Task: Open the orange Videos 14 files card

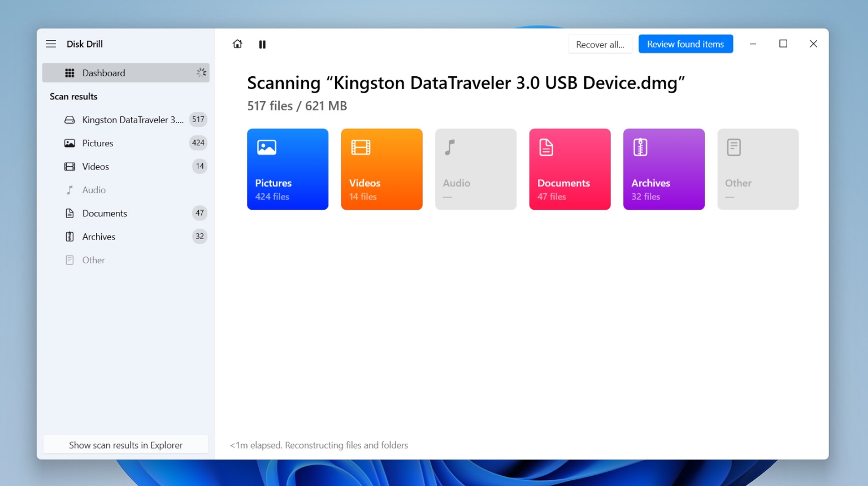Action: (381, 169)
